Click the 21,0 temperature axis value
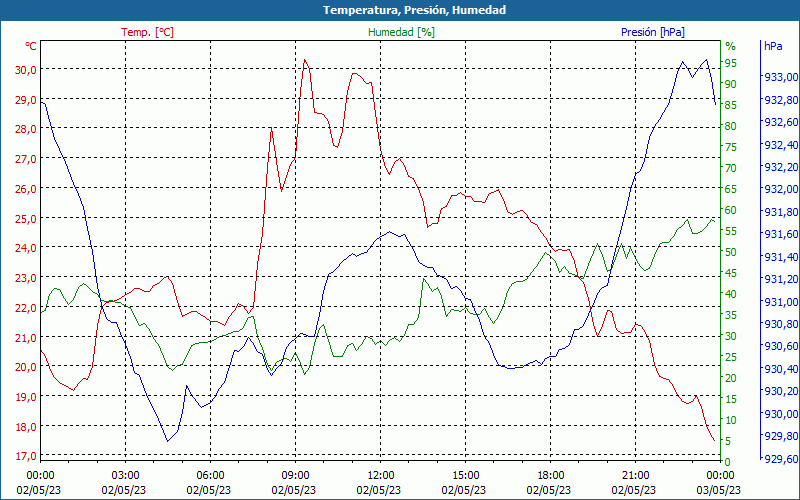 pos(26,338)
